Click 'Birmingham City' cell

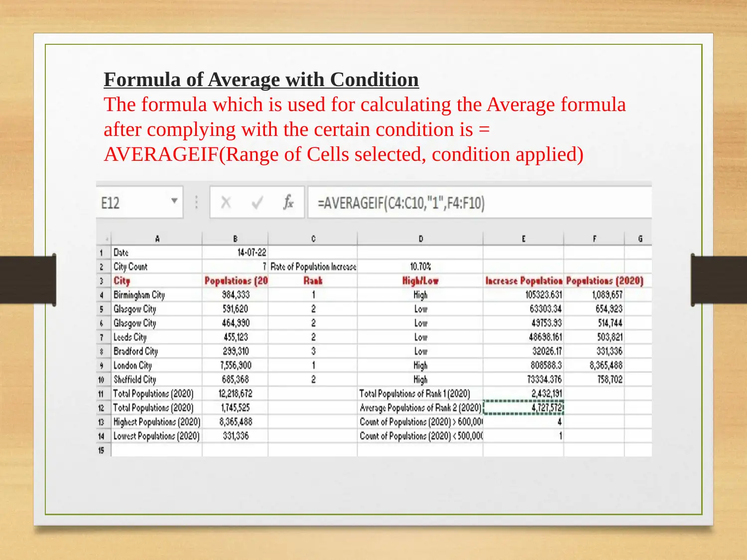point(157,295)
